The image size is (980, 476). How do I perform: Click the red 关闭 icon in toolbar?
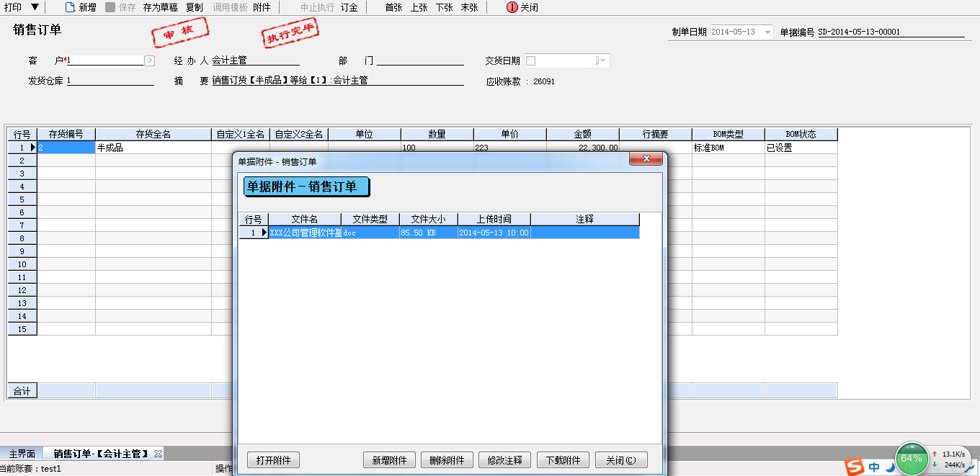(512, 7)
